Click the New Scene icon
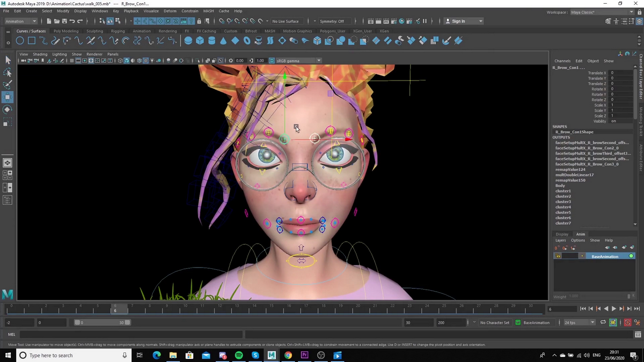Viewport: 644px width, 362px height. click(x=48, y=21)
